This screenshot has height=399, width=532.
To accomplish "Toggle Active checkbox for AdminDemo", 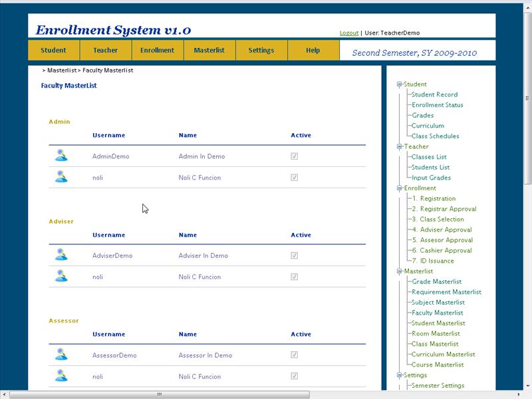I will [294, 156].
